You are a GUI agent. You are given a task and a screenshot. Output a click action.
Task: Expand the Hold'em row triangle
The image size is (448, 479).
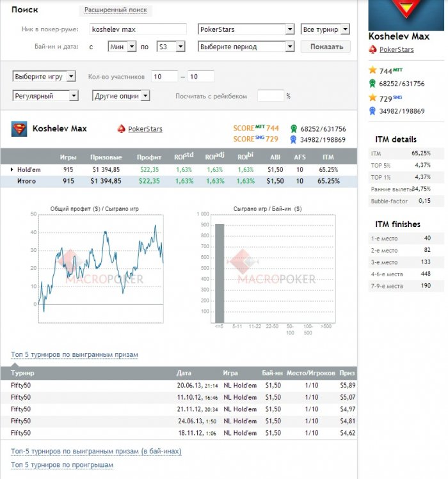pyautogui.click(x=12, y=169)
